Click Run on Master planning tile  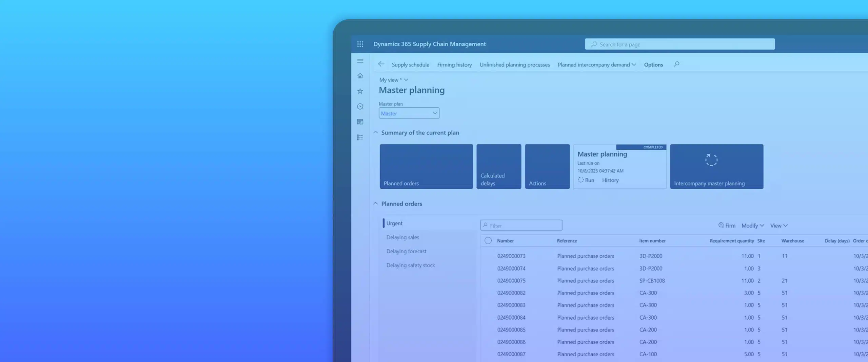(586, 180)
